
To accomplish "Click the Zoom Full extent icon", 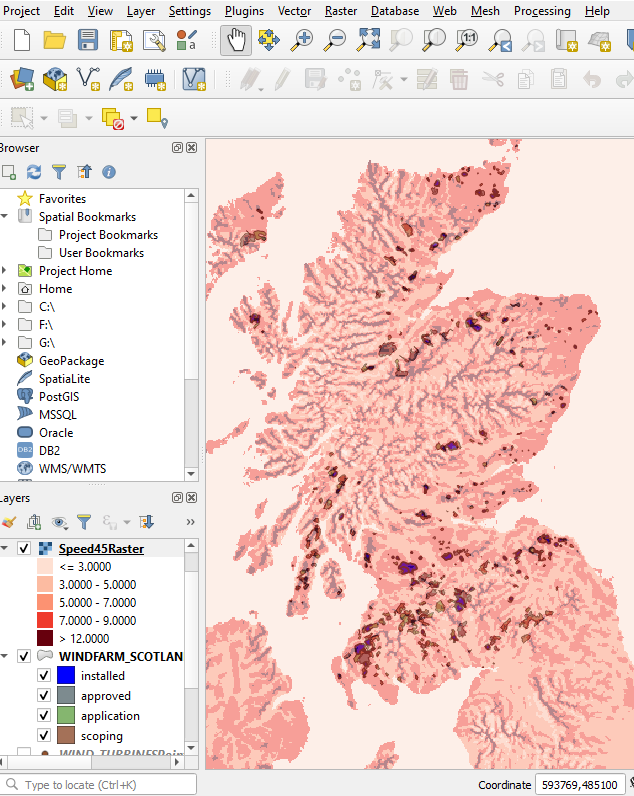I will coord(368,40).
